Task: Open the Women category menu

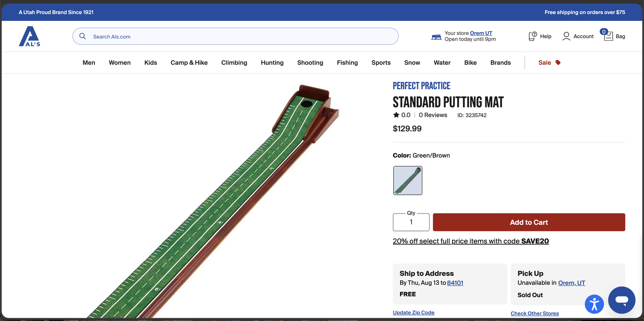Action: pos(120,62)
